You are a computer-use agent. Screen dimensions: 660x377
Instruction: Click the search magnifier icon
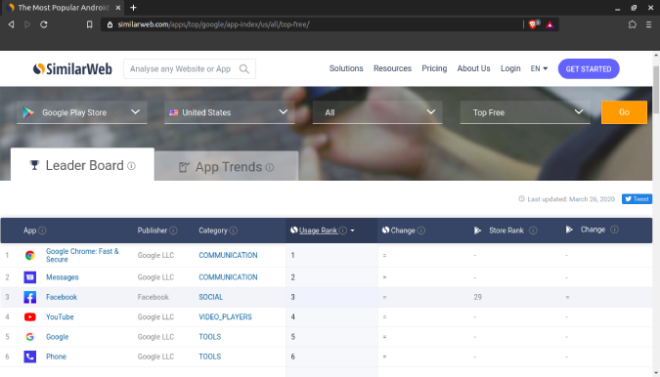[x=244, y=69]
